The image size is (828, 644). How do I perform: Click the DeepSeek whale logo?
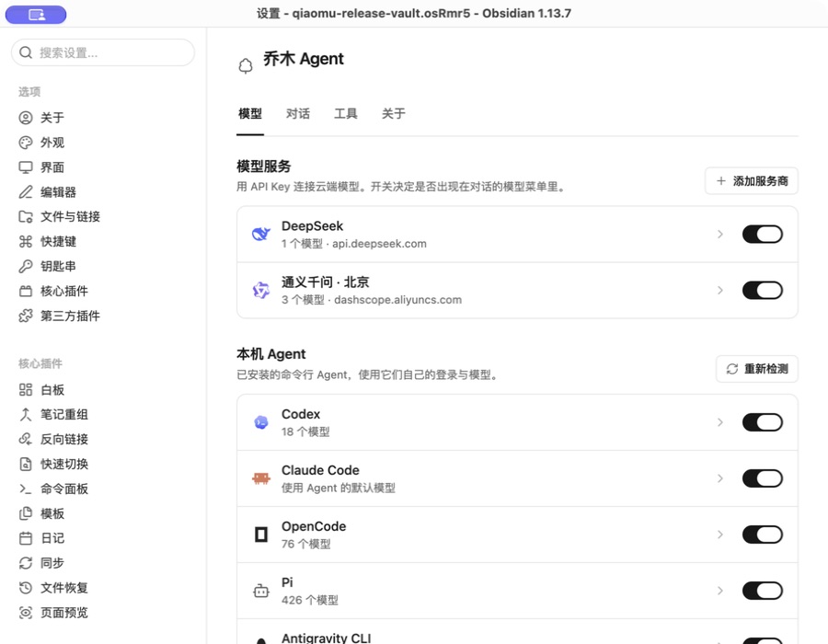click(261, 234)
